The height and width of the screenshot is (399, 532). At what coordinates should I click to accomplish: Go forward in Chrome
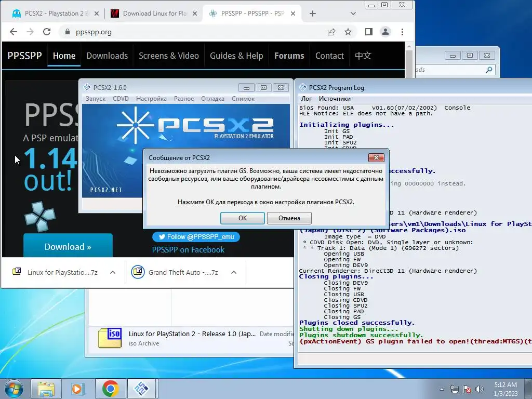(30, 32)
